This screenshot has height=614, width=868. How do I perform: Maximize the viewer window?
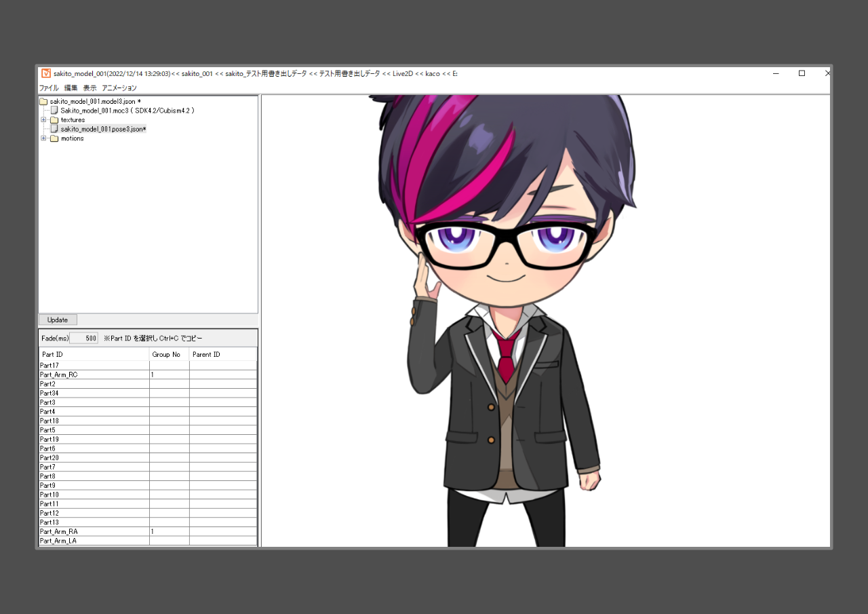click(x=802, y=73)
